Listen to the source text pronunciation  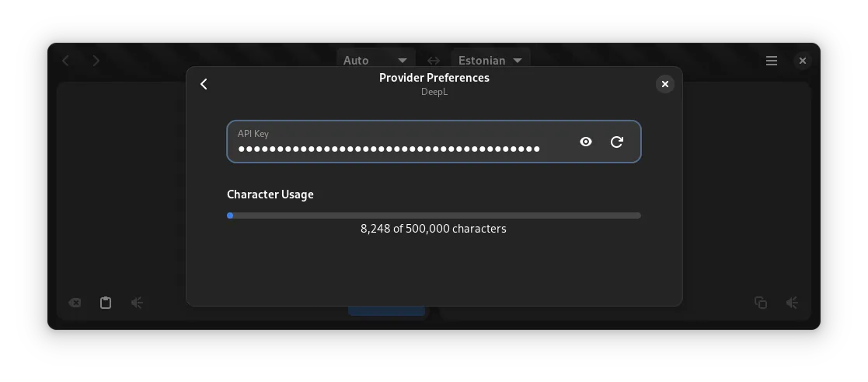point(137,303)
